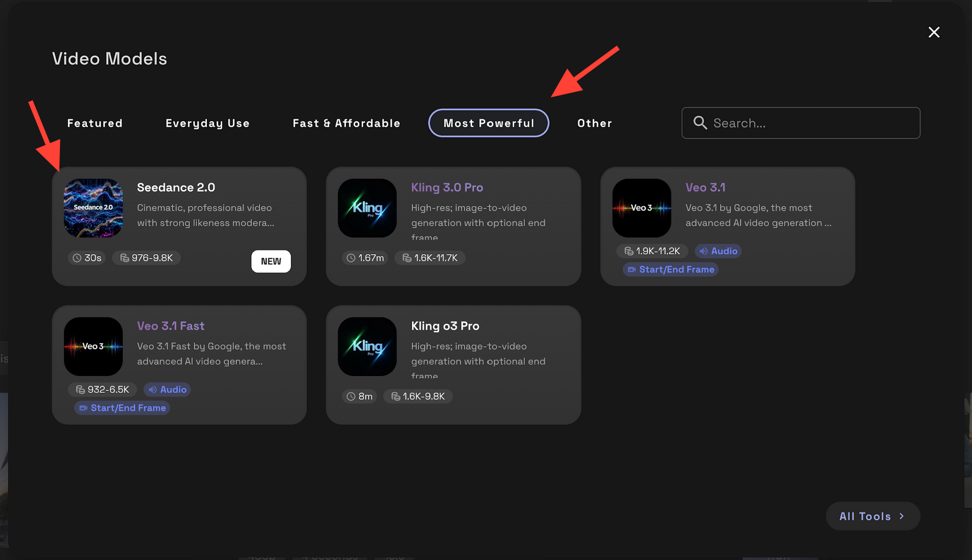
Task: Click the credits icon on Kling o3 Pro card
Action: [x=396, y=396]
